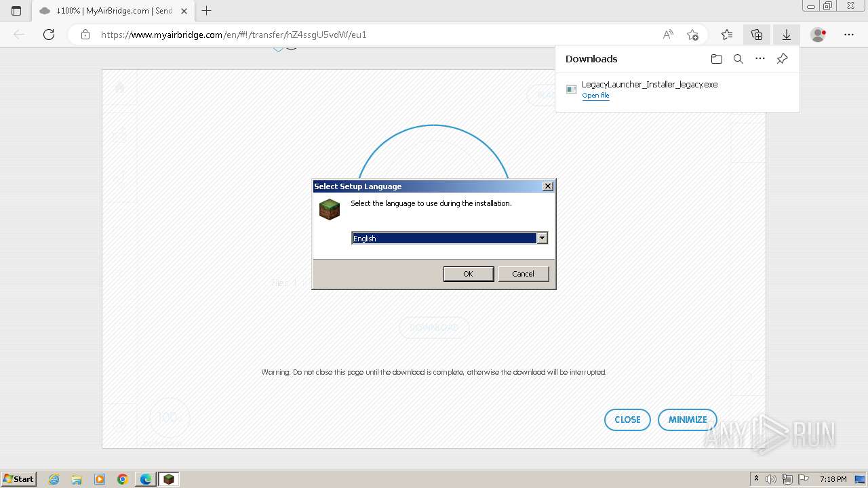Open the downloads folder icon
Viewport: 868px width, 488px height.
point(717,59)
